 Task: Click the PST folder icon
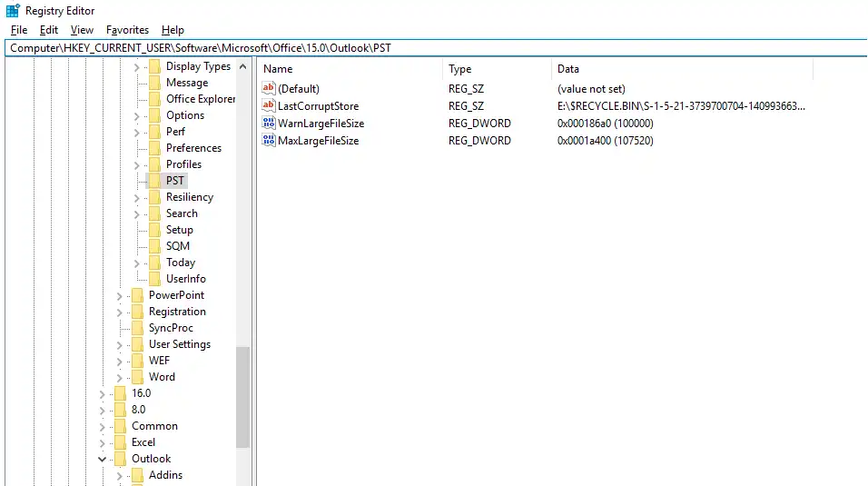[155, 181]
